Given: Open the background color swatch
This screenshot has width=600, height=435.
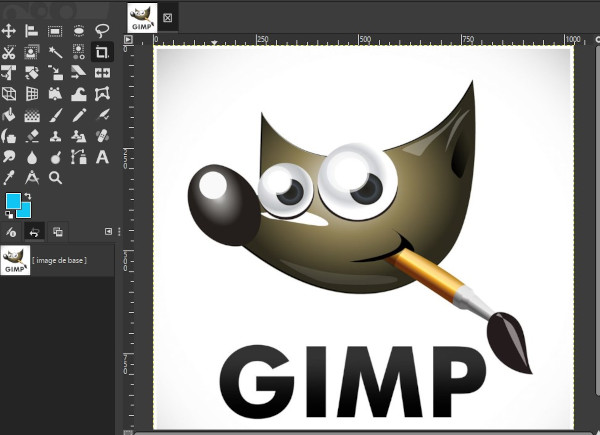Looking at the screenshot, I should (x=26, y=212).
